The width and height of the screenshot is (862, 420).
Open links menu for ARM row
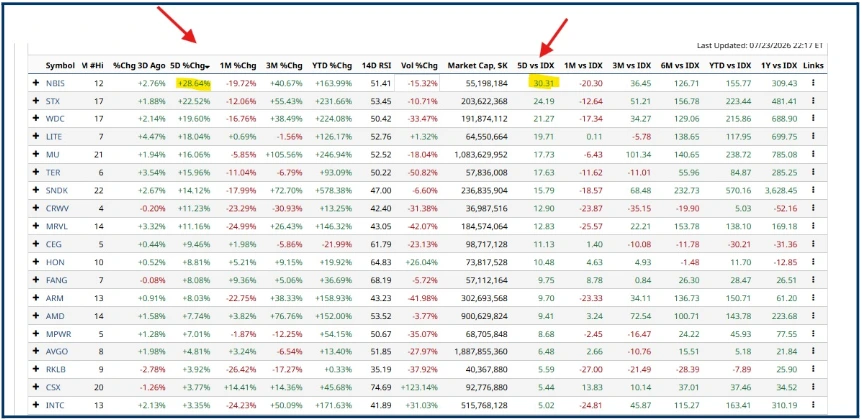point(813,298)
